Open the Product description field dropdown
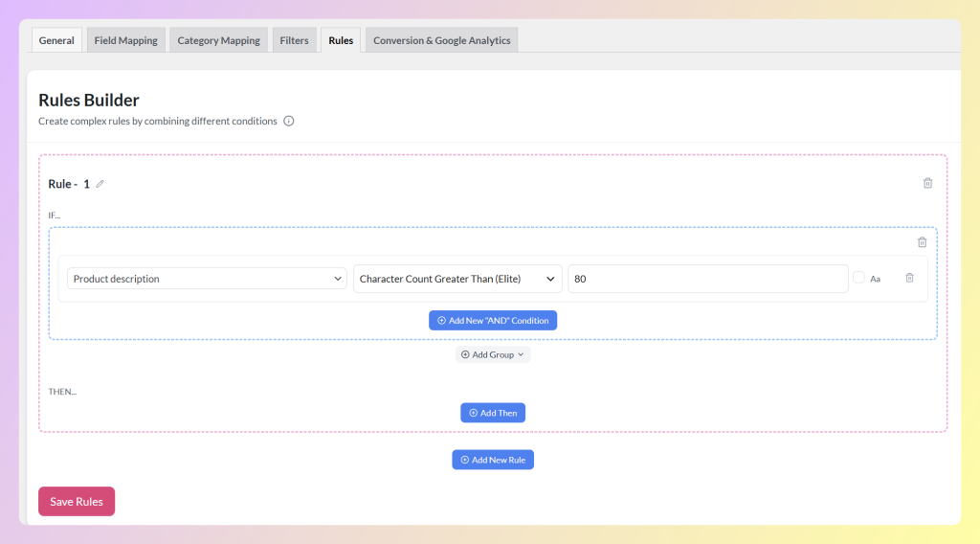980x544 pixels. pos(207,279)
